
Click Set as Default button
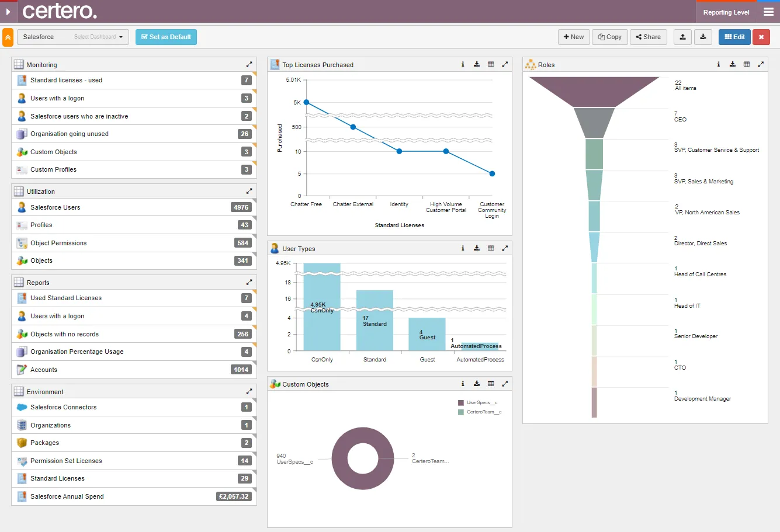[167, 37]
